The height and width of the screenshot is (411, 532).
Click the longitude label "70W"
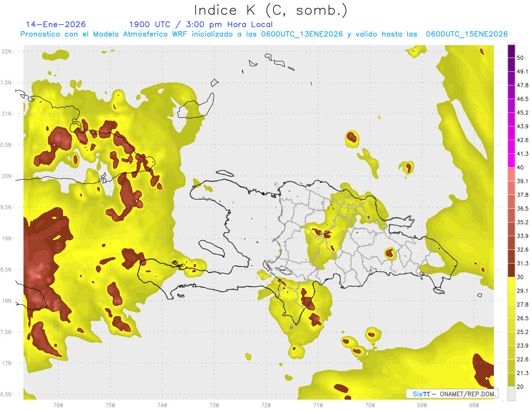[370, 405]
